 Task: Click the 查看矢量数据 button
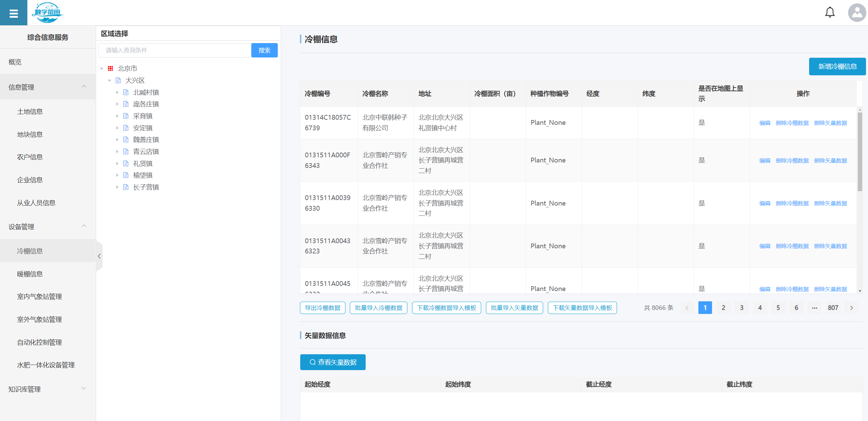(x=333, y=362)
